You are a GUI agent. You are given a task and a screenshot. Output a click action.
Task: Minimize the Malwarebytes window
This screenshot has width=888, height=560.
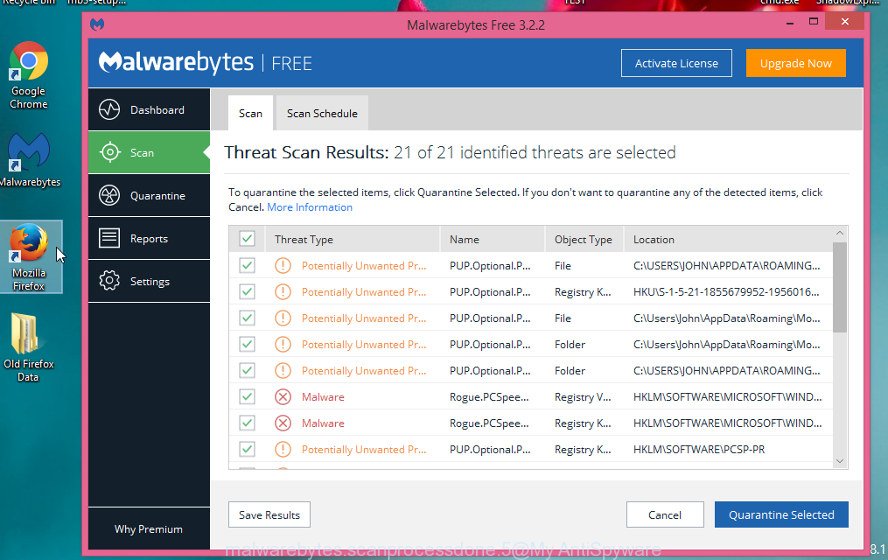790,23
